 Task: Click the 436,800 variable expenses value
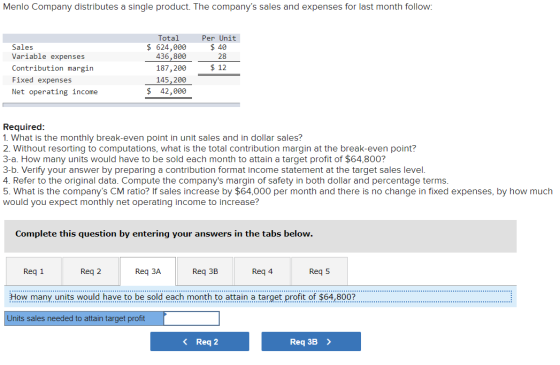171,56
